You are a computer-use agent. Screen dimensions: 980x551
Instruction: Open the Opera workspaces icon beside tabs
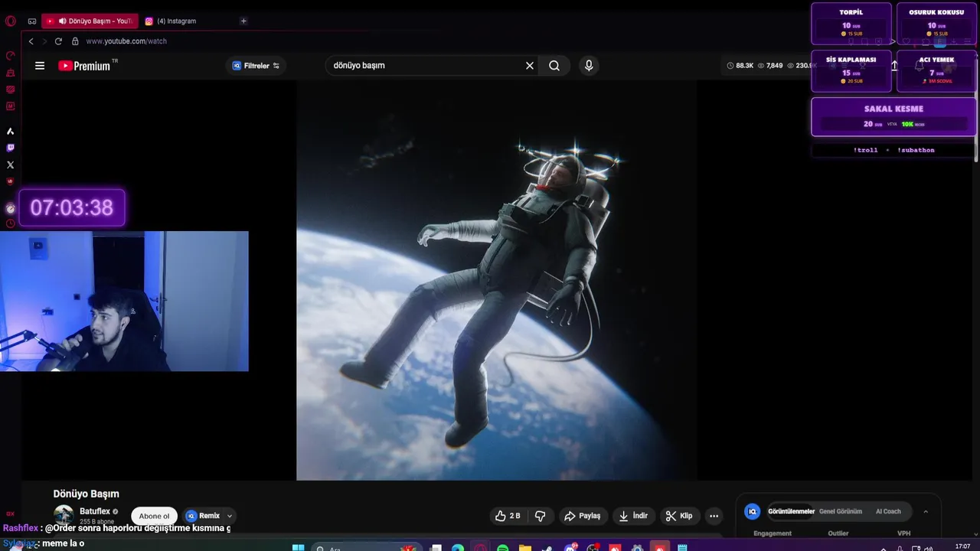click(x=32, y=21)
